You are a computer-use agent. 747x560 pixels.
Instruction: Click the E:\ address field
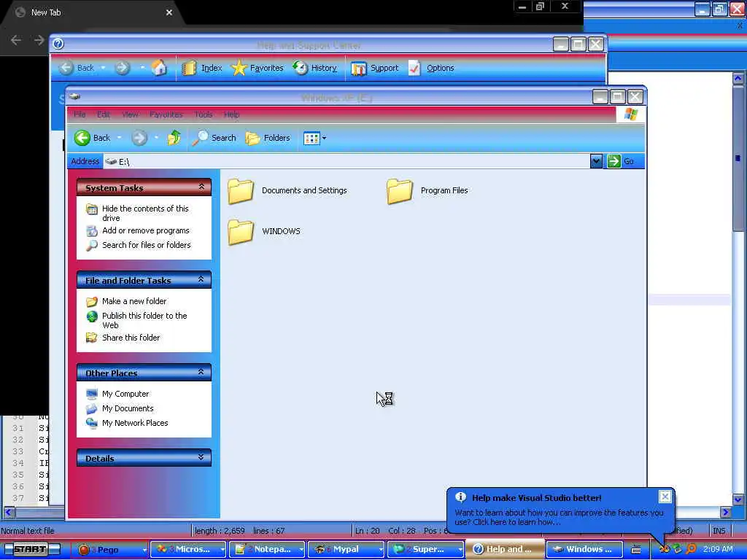click(347, 162)
